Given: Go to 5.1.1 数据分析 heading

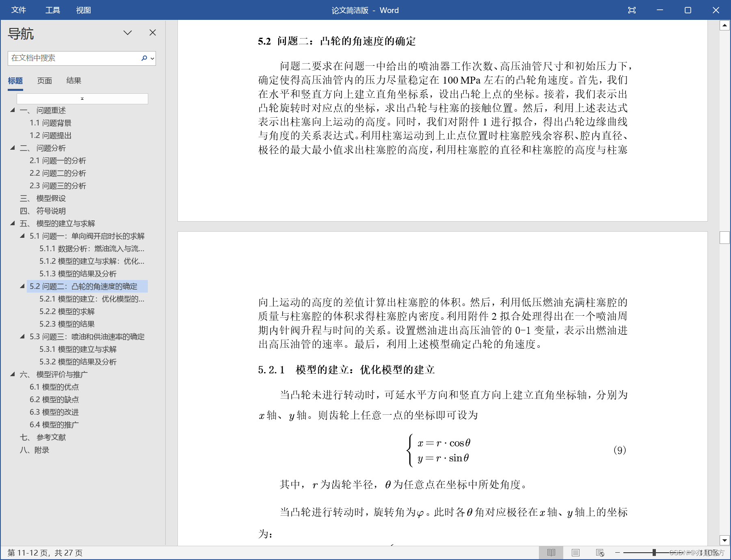Looking at the screenshot, I should [92, 249].
